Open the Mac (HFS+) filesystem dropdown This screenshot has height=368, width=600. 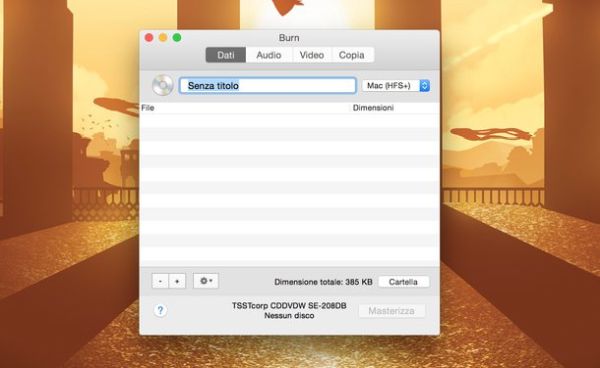tap(396, 85)
